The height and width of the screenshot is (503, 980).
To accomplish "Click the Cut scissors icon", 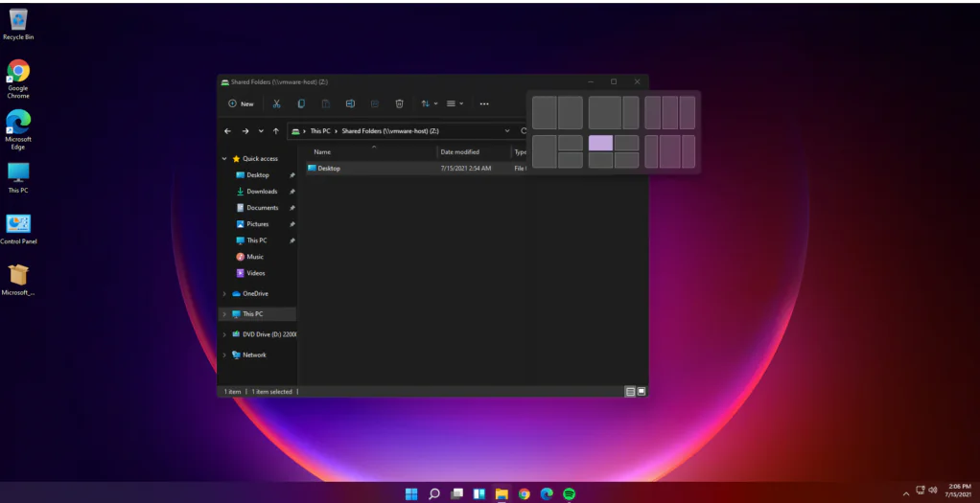I will (277, 103).
